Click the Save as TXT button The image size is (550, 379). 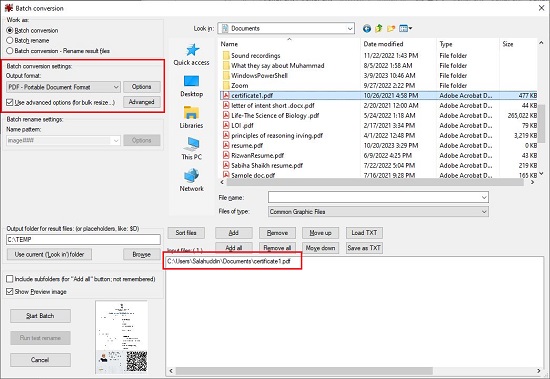point(364,248)
